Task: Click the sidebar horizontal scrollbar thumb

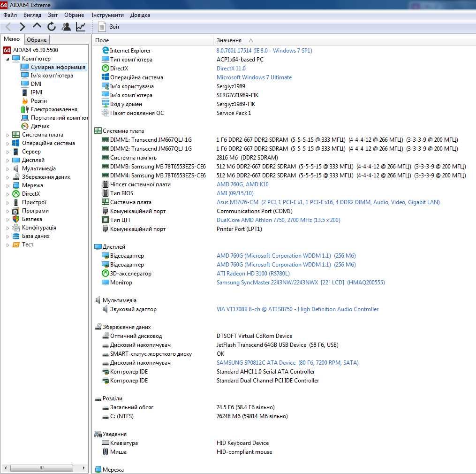Action: point(42,467)
